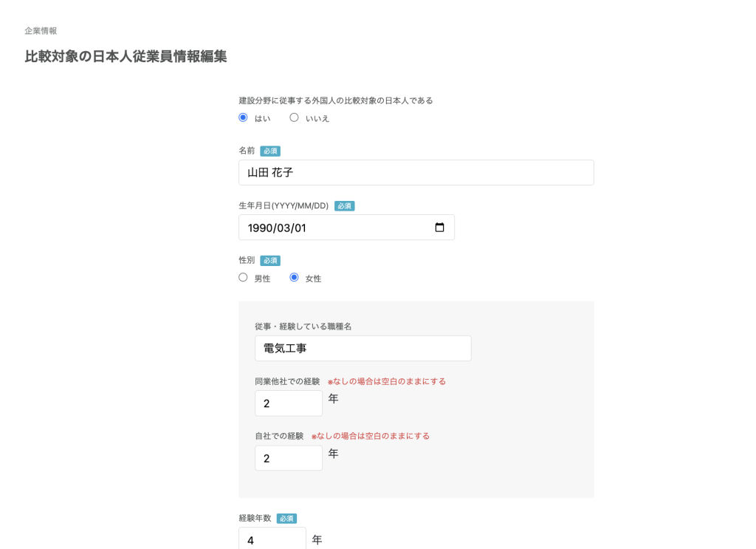
Task: Open the calendar picker icon in birth date field
Action: pyautogui.click(x=439, y=228)
